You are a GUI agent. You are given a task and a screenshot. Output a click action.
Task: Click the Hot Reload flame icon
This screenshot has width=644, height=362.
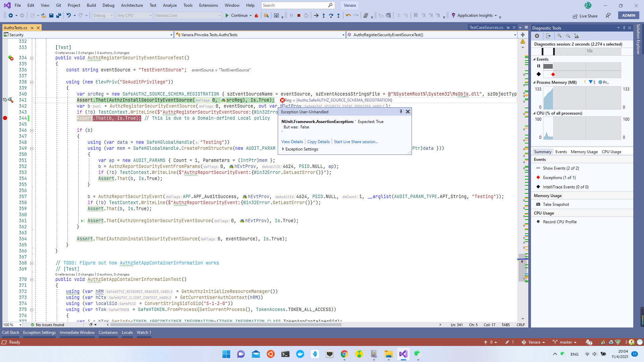point(257,15)
